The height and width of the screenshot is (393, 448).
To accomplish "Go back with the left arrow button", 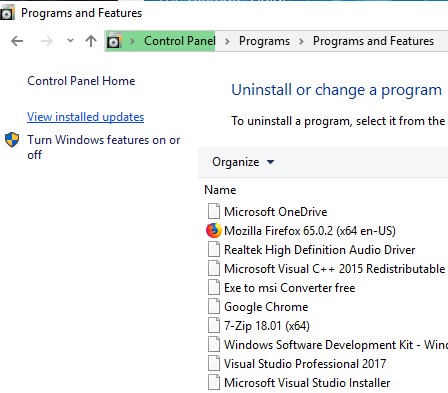I will [x=17, y=41].
